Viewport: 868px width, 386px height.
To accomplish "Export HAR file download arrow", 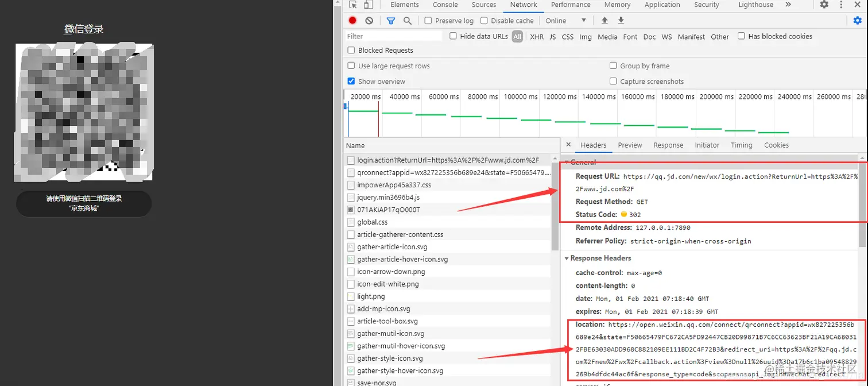I will 621,21.
